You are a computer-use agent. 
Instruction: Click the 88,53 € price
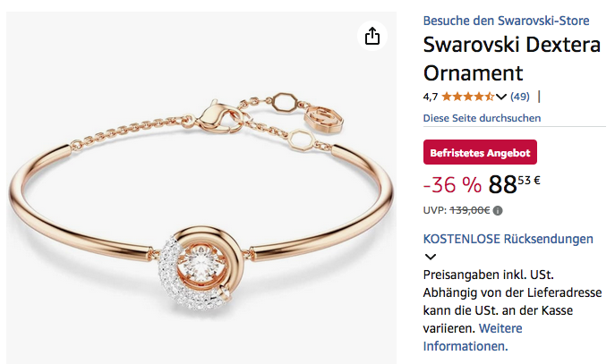pyautogui.click(x=514, y=184)
